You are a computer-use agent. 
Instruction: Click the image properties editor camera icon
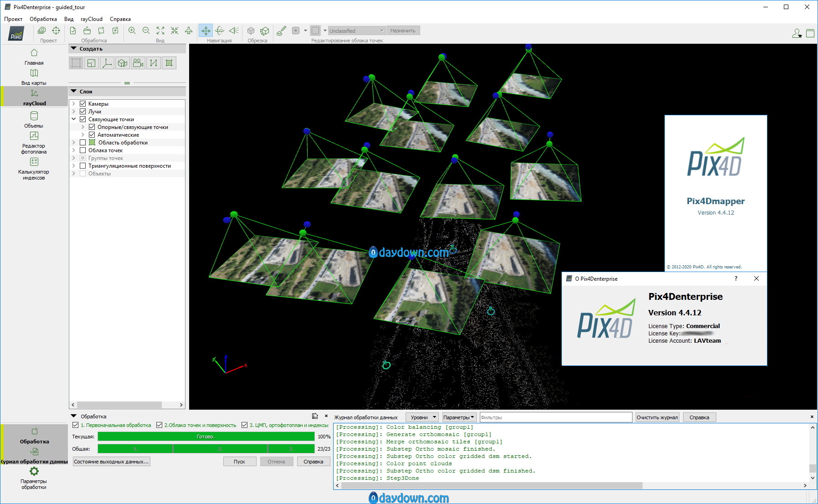[x=41, y=31]
